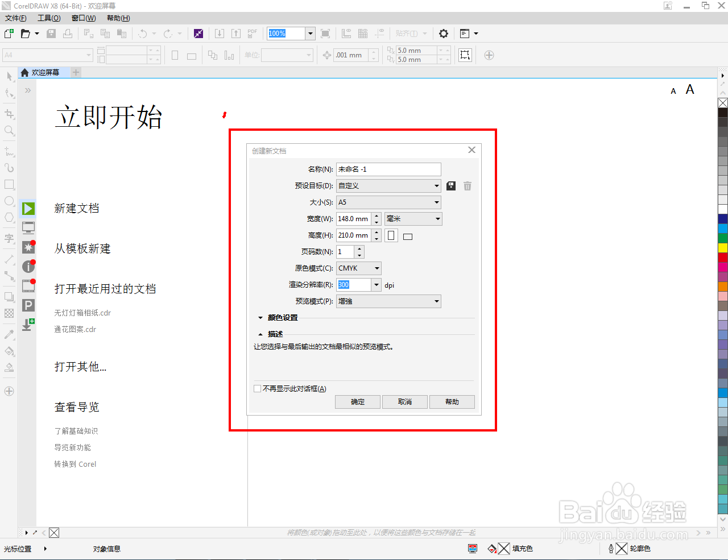
Task: Click the Open Other link
Action: pos(80,367)
